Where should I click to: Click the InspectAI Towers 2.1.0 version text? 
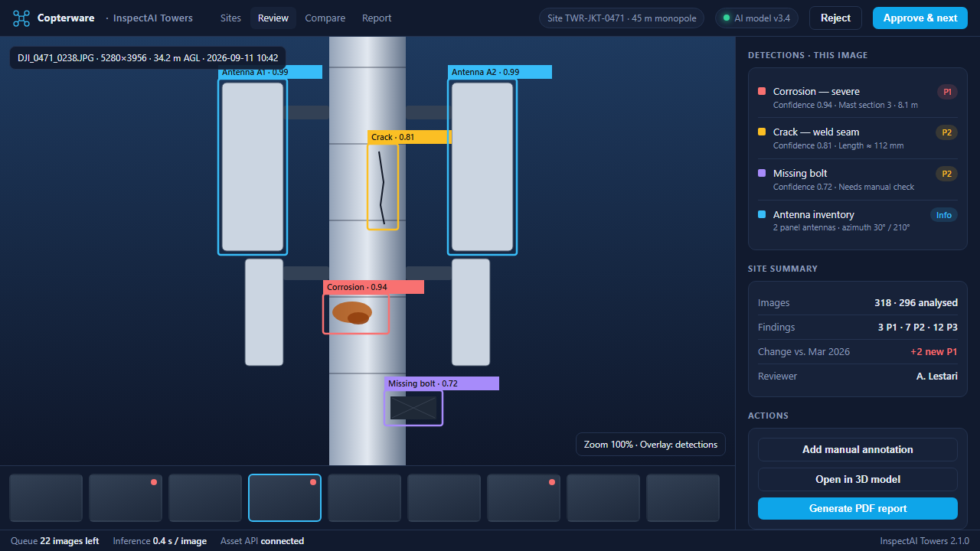click(x=925, y=541)
